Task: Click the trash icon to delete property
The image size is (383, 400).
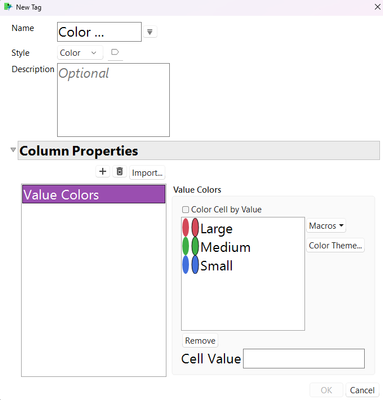Action: (x=120, y=172)
